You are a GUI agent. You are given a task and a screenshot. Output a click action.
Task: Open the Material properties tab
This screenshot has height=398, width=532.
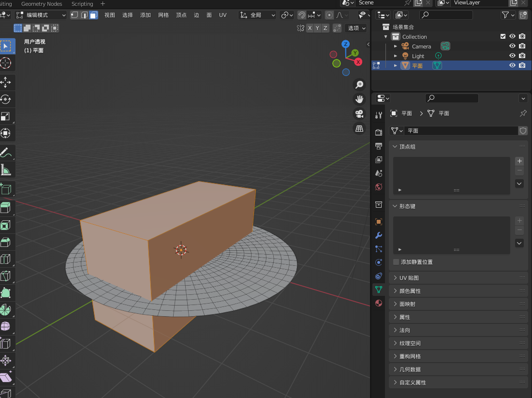pos(379,303)
